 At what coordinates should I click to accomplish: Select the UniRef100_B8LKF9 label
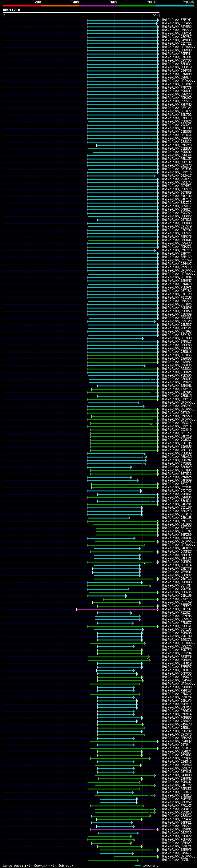coord(176,67)
